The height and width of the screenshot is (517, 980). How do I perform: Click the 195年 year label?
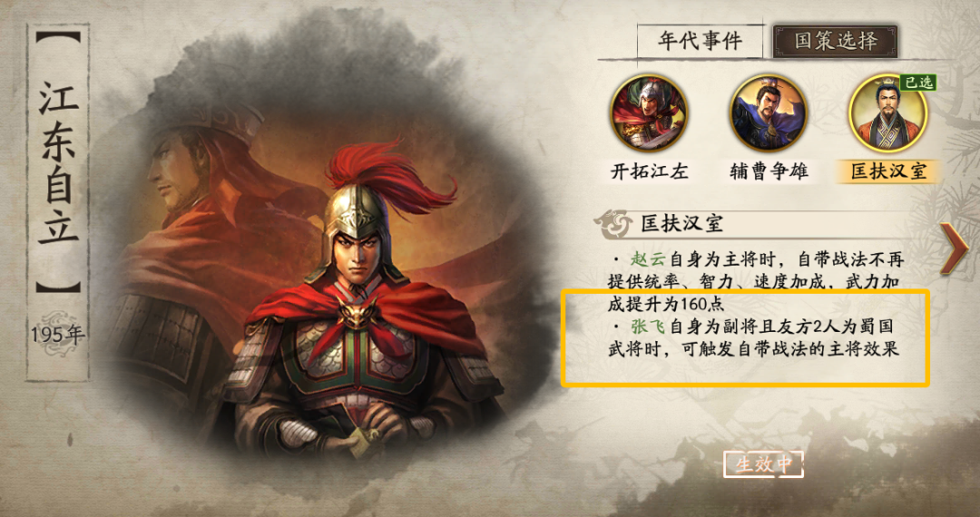pos(57,335)
